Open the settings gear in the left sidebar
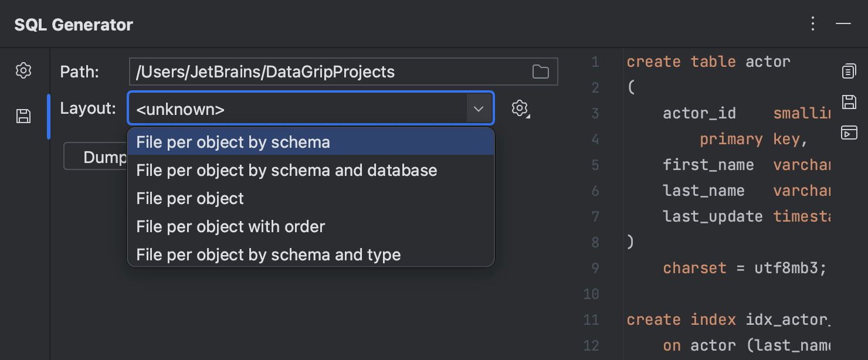868x360 pixels. pos(23,70)
